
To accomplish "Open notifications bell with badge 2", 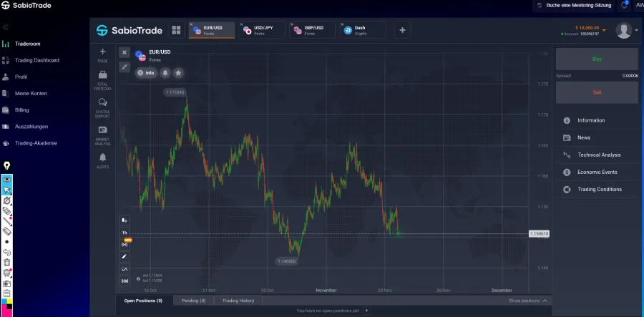I will click(x=624, y=5).
